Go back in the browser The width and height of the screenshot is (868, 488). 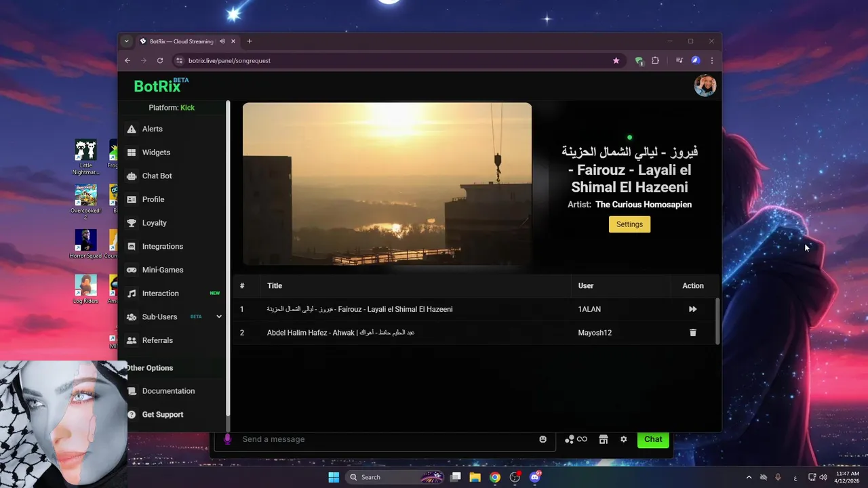pyautogui.click(x=127, y=60)
